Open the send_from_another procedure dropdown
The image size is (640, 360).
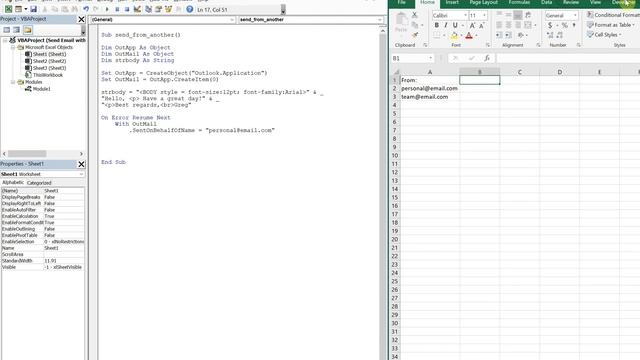pos(380,20)
